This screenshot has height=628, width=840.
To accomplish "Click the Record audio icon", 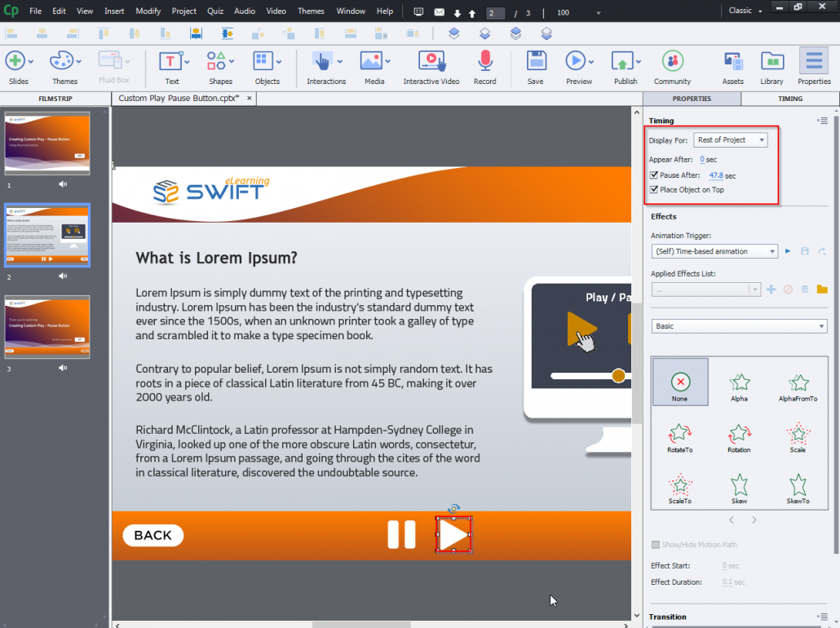I will [x=484, y=60].
